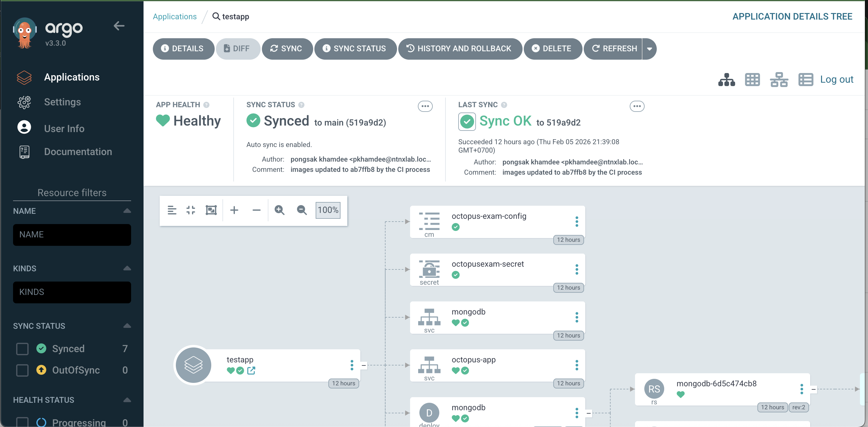868x427 pixels.
Task: Click the zoom in magnifier icon
Action: [279, 210]
